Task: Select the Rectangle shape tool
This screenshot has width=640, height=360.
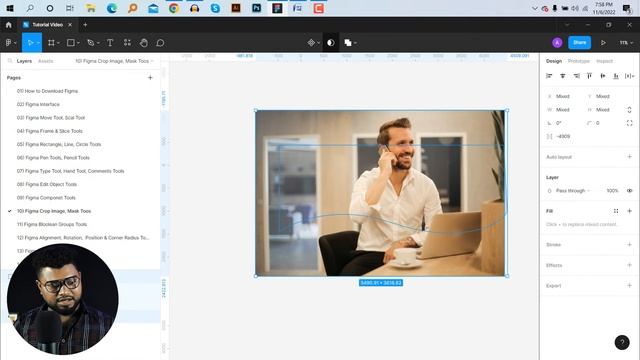Action: tap(71, 42)
